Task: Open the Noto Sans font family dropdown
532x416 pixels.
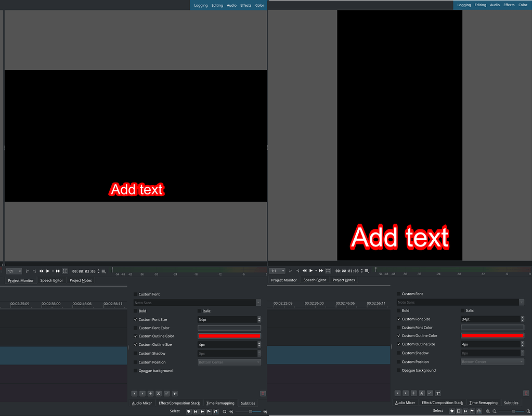Action: [x=198, y=303]
